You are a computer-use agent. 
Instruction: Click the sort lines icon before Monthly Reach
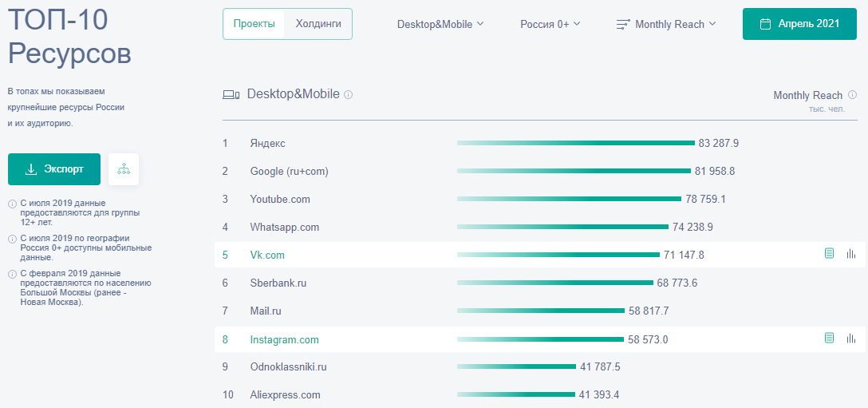coord(623,24)
